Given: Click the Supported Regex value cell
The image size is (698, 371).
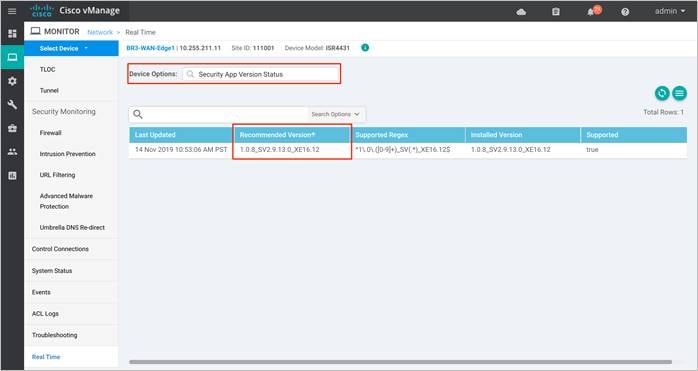Looking at the screenshot, I should [x=402, y=150].
